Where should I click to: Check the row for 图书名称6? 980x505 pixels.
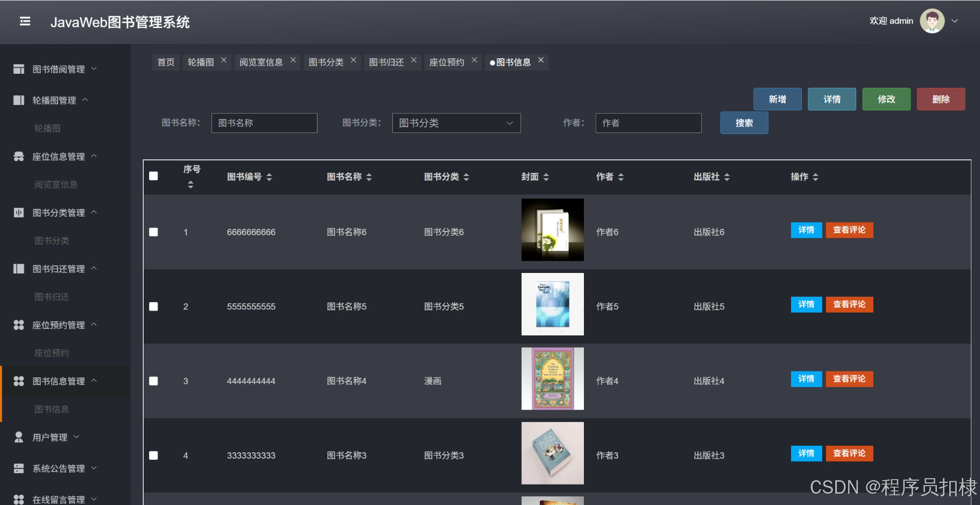153,232
